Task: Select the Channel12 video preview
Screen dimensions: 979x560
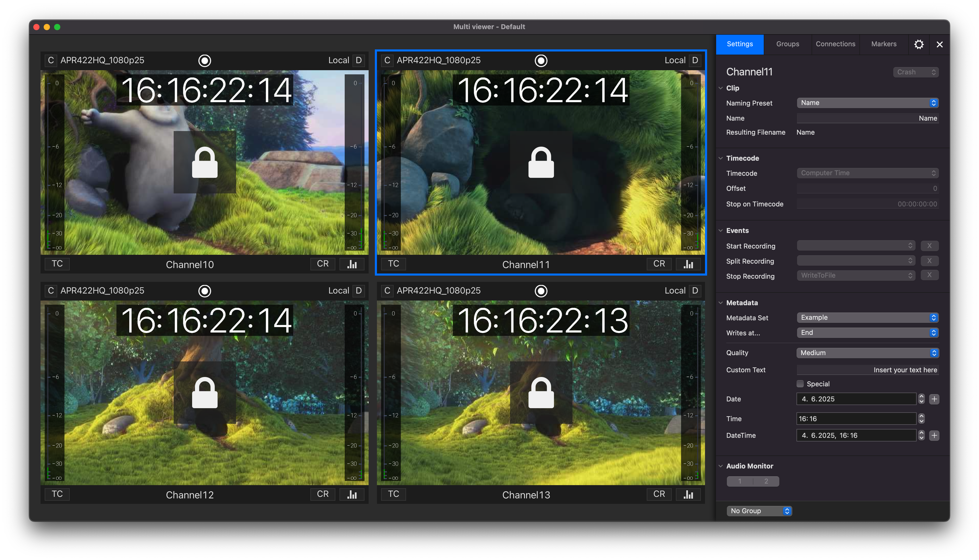Action: pos(205,392)
